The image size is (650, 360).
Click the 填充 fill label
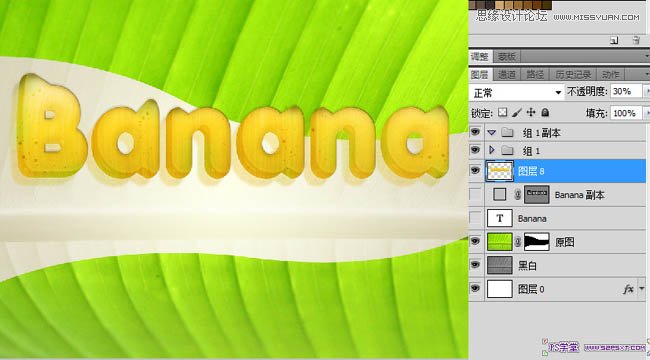click(x=596, y=113)
